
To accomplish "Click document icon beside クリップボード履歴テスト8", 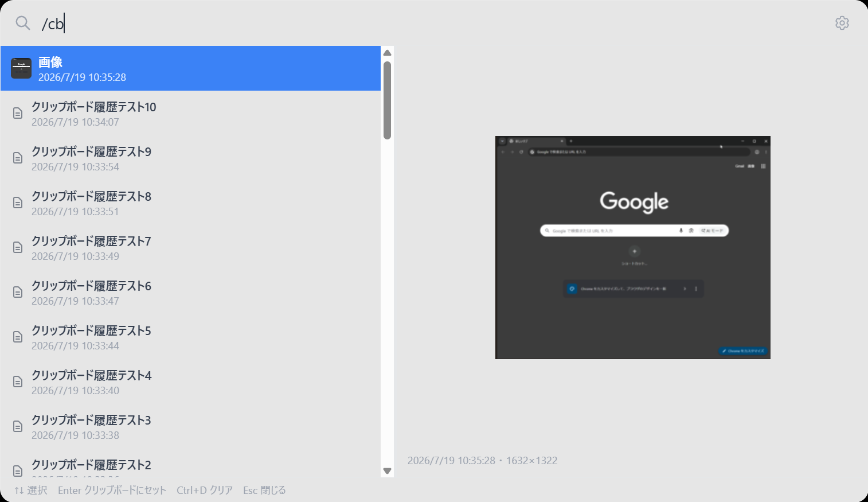I will 18,203.
